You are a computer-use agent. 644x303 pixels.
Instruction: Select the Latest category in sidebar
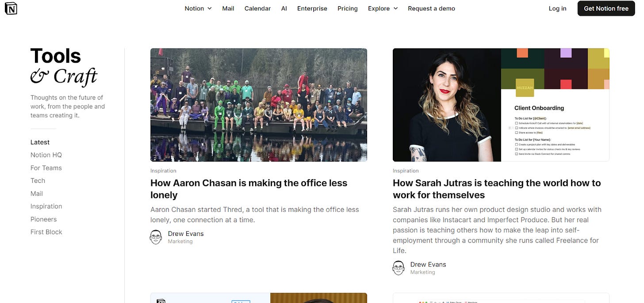[40, 142]
